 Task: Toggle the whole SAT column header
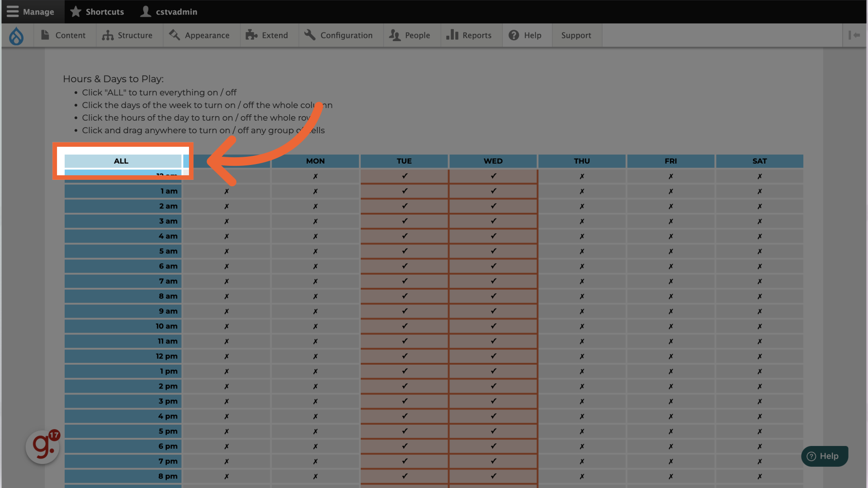[x=759, y=161]
